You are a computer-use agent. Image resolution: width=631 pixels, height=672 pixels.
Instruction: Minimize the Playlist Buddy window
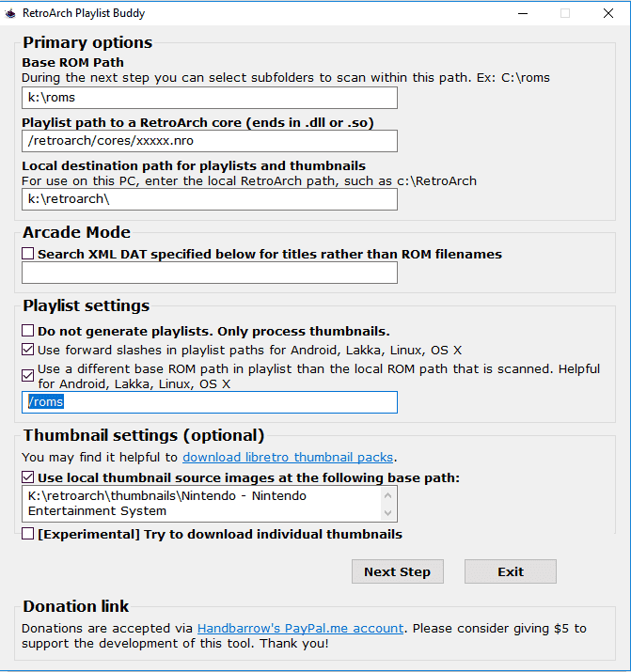tap(523, 13)
